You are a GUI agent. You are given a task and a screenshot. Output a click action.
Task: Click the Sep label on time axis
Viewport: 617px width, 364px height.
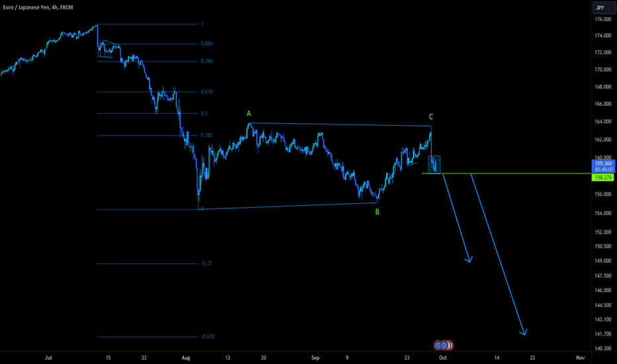[x=315, y=358]
